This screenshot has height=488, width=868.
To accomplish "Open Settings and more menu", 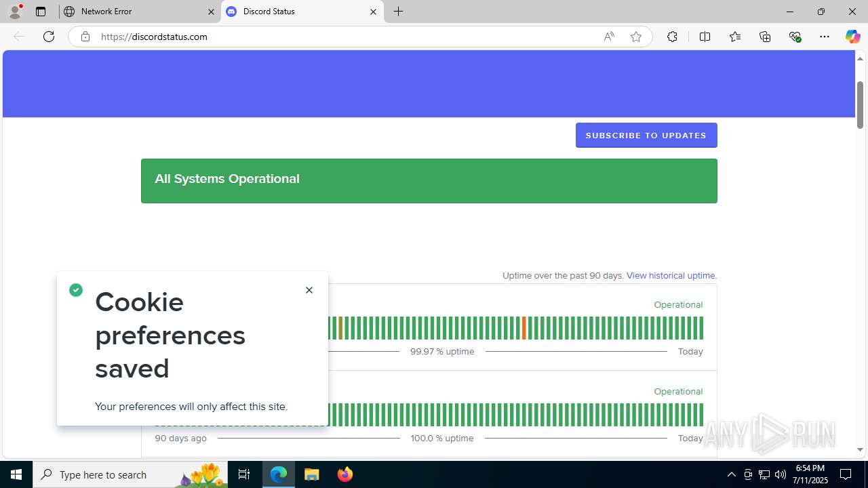I will (825, 37).
